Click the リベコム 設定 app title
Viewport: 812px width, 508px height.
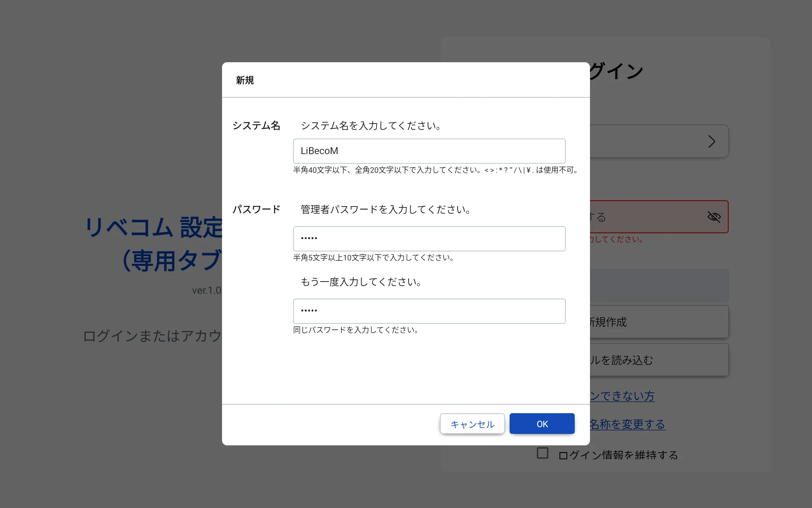(153, 227)
